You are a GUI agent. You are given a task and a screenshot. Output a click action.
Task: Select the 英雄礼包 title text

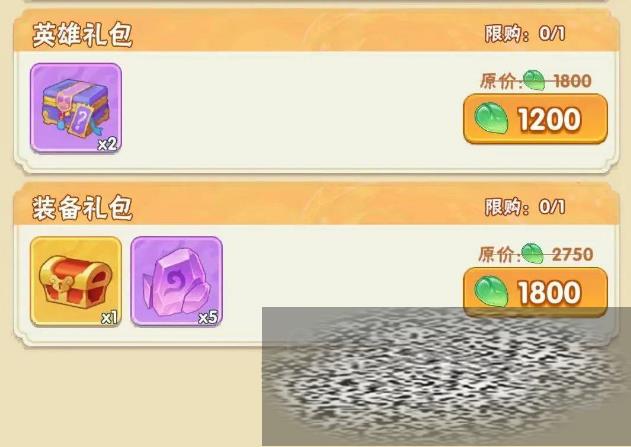click(82, 35)
